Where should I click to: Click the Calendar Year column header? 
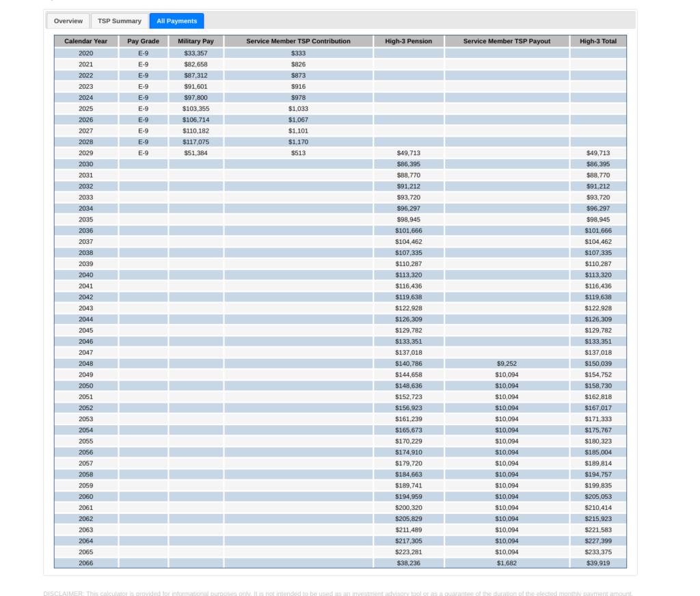pos(86,41)
